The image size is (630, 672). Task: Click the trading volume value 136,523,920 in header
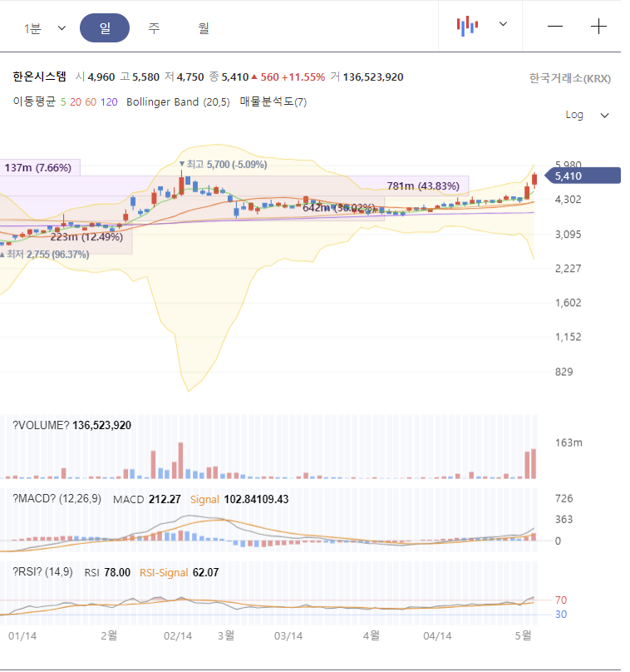point(373,77)
